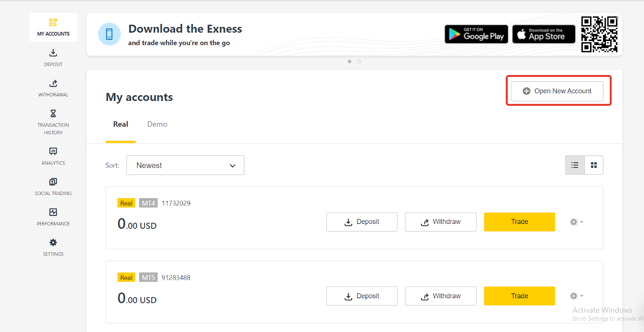Click the phone icon in the banner
Image resolution: width=644 pixels, height=332 pixels.
(109, 34)
